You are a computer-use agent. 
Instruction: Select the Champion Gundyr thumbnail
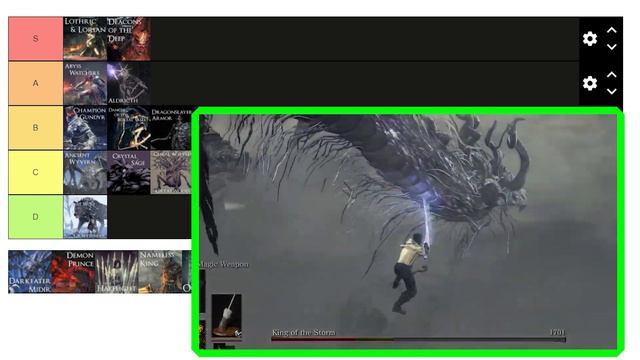pyautogui.click(x=85, y=128)
